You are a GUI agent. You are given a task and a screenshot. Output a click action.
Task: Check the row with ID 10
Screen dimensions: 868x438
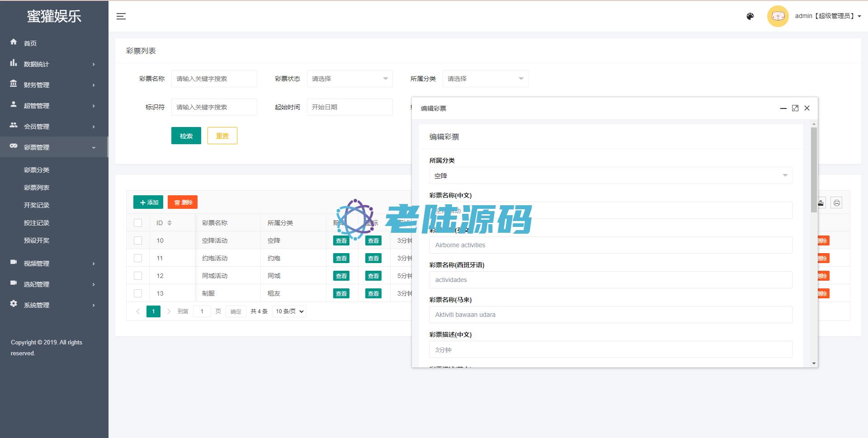(138, 240)
